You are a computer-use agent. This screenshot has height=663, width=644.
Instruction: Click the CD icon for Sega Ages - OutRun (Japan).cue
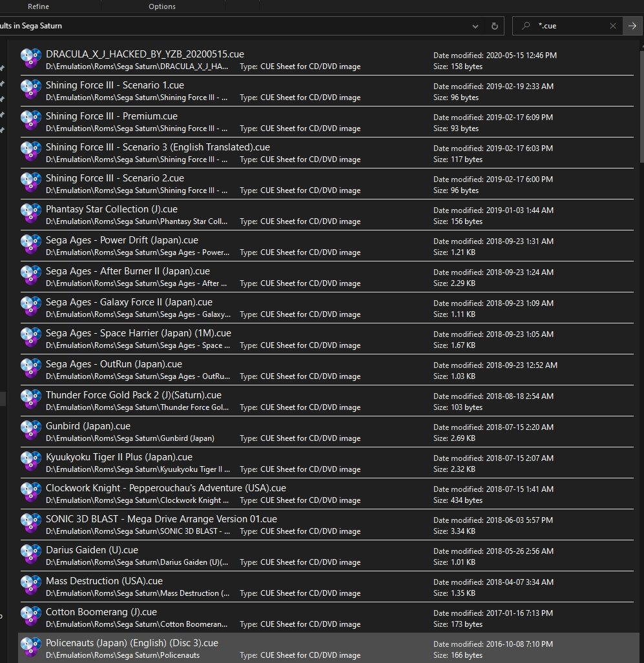pyautogui.click(x=31, y=368)
